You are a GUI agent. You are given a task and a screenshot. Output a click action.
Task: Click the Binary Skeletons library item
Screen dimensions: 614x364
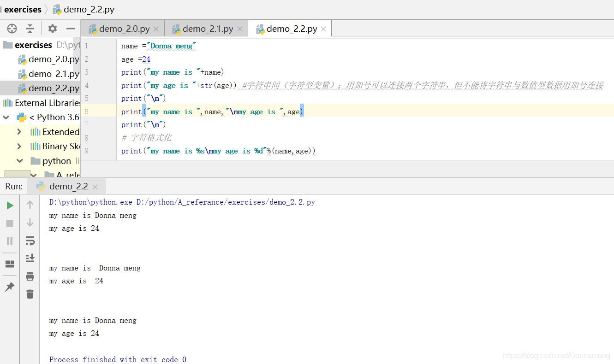pyautogui.click(x=55, y=146)
